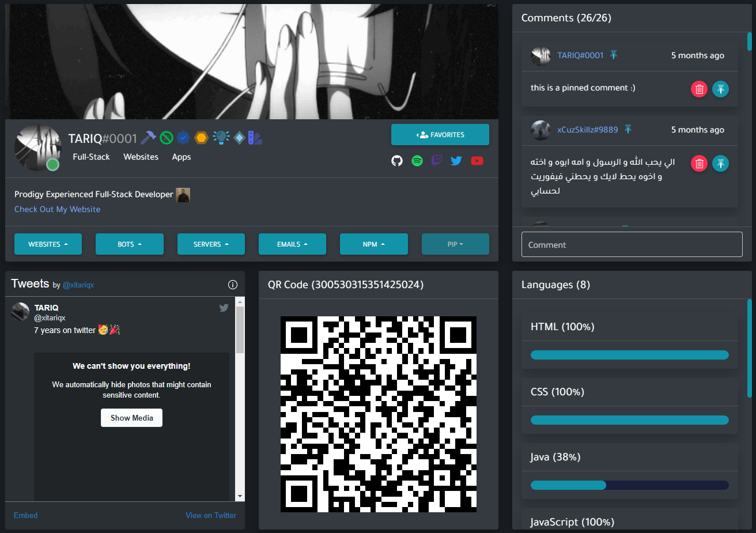Image resolution: width=756 pixels, height=533 pixels.
Task: Expand the SERVERS dropdown
Action: [211, 244]
